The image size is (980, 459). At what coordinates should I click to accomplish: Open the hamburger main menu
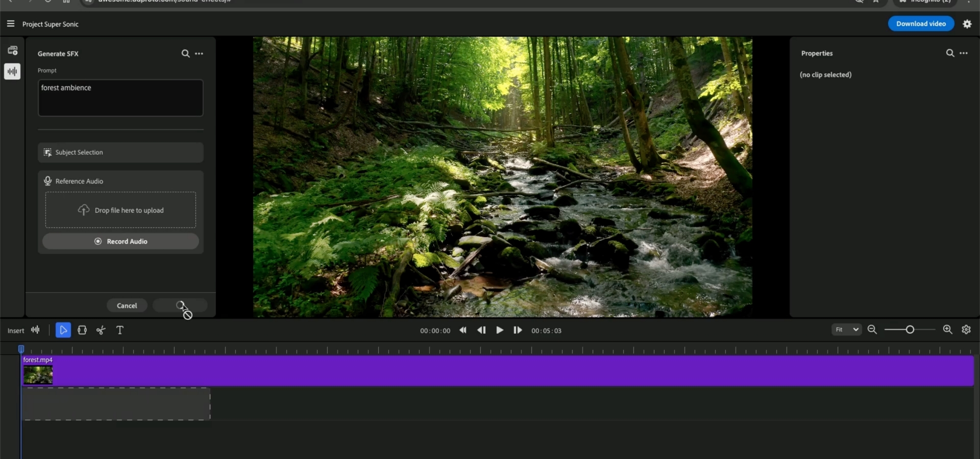(11, 24)
